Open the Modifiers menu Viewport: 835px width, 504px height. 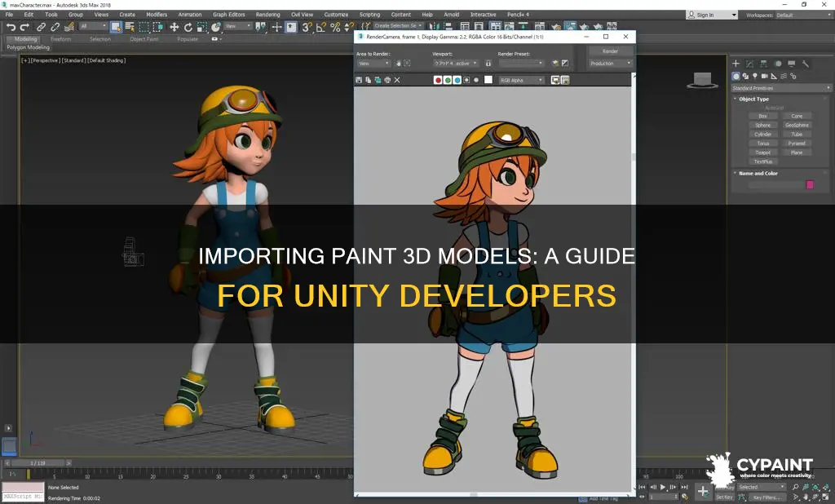(x=157, y=15)
